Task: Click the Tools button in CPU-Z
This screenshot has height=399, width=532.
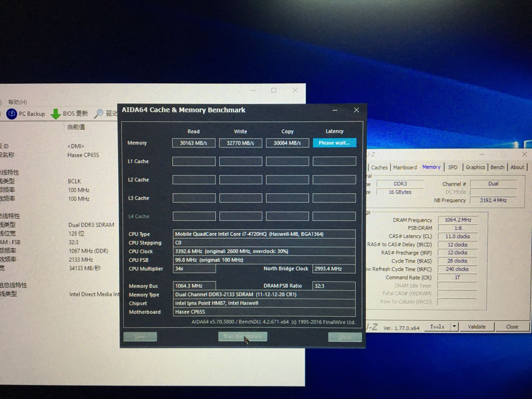Action: point(437,327)
